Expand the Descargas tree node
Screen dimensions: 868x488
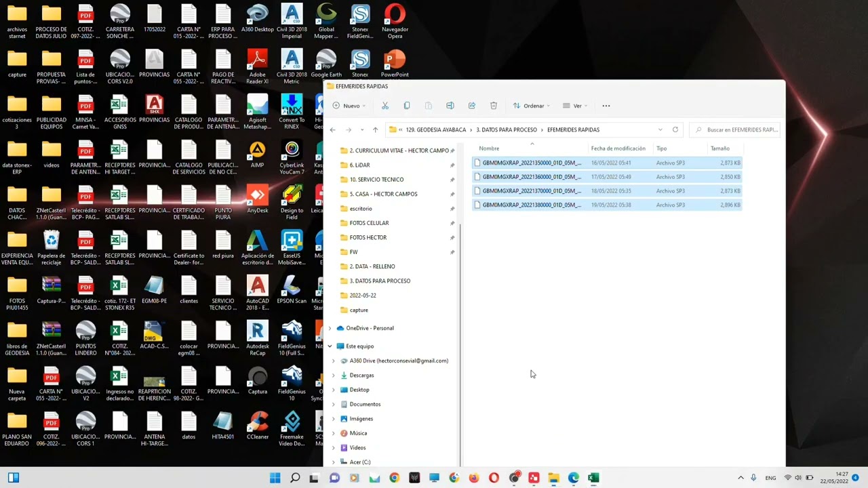(x=333, y=375)
